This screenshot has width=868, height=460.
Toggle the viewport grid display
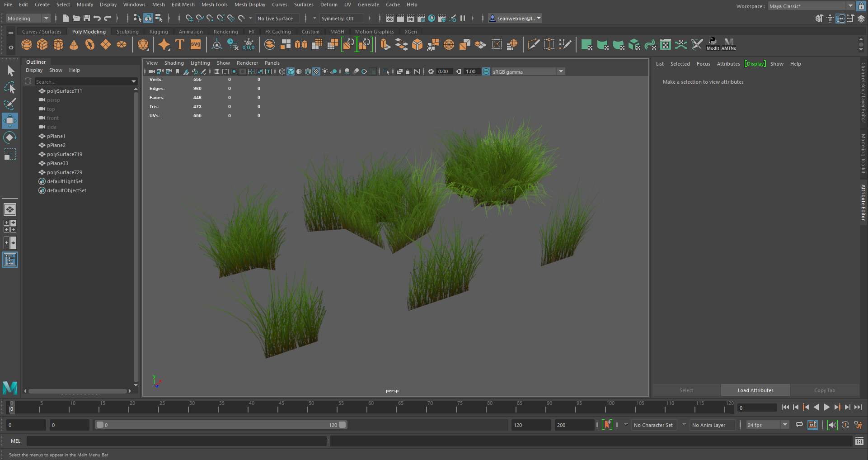(x=217, y=71)
